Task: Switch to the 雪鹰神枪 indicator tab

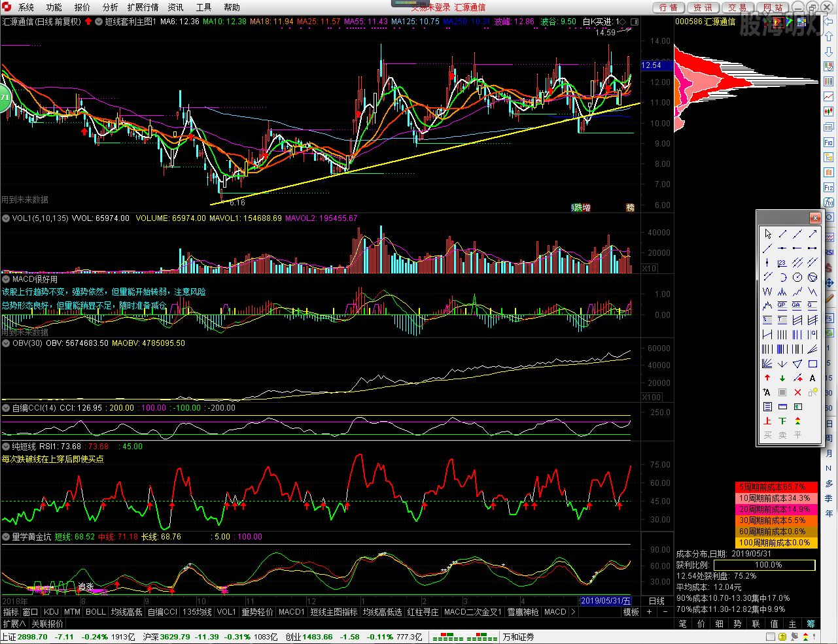Action: click(523, 612)
